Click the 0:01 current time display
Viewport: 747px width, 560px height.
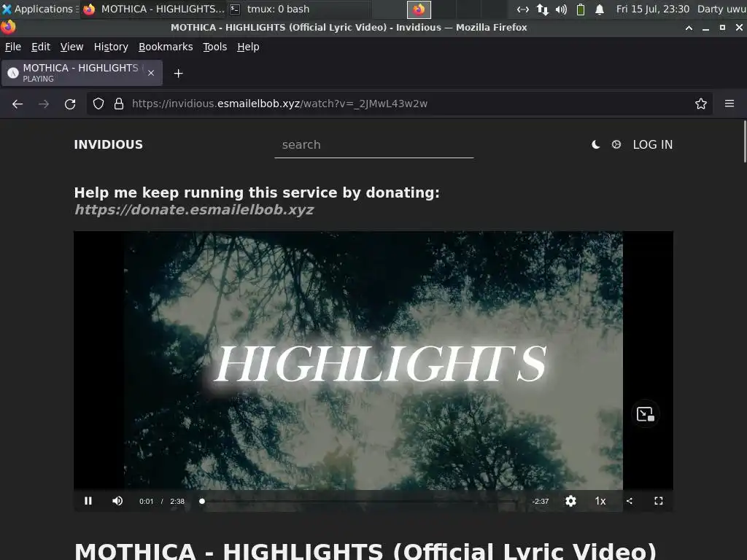(146, 501)
